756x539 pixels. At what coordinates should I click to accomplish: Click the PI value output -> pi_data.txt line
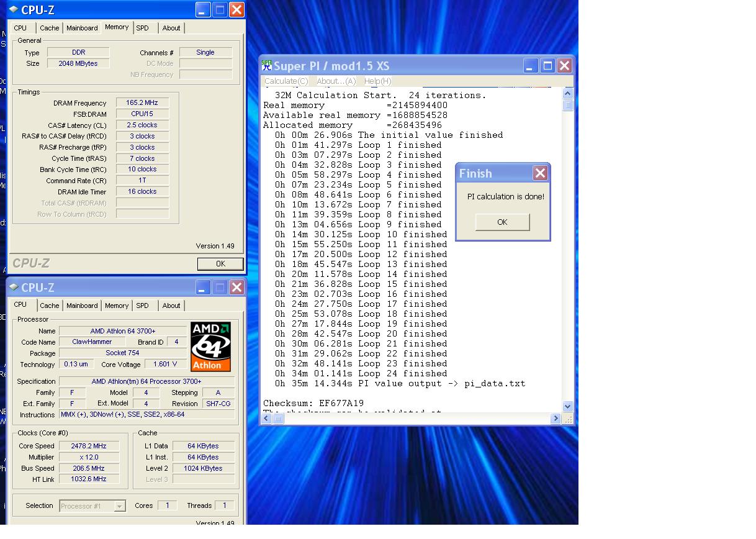[400, 384]
